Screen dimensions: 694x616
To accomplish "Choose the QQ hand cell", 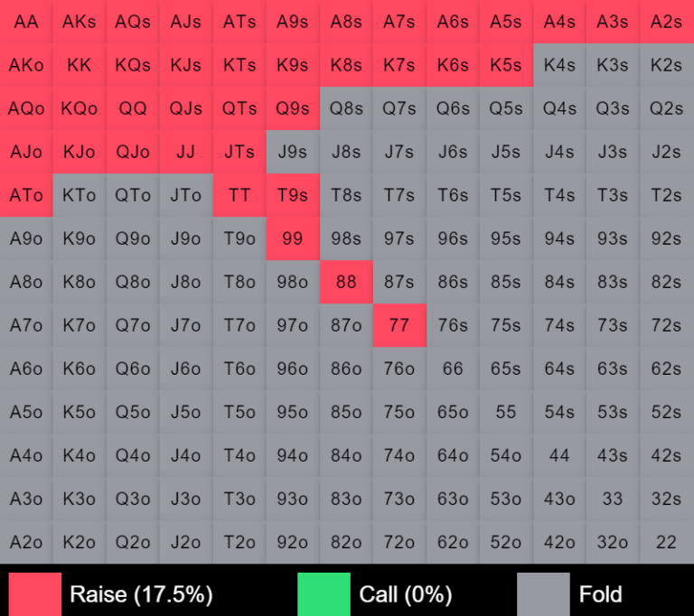I will click(133, 108).
